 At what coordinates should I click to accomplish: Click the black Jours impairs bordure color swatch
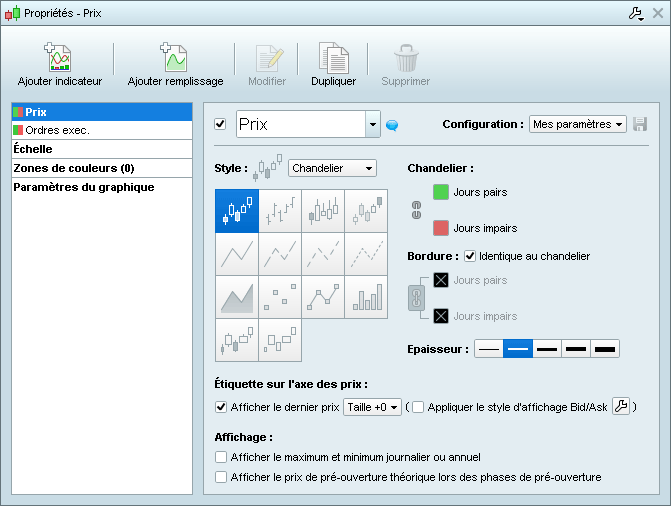(x=441, y=316)
